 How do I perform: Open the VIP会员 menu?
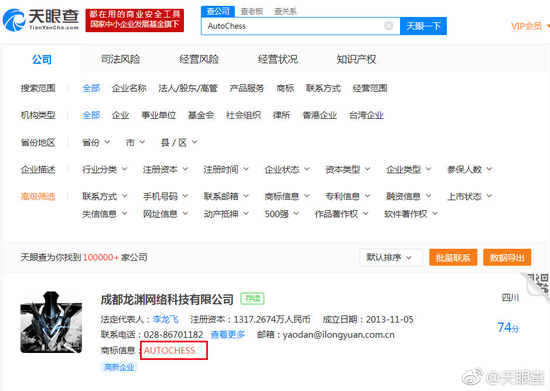[x=529, y=26]
